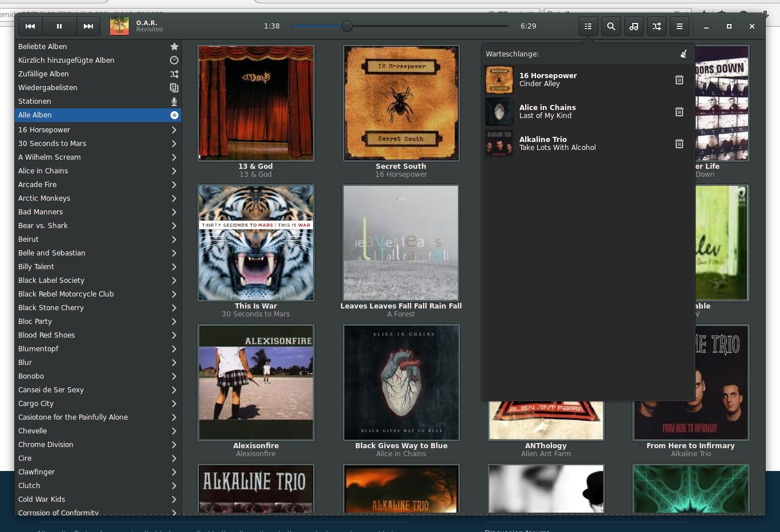Expand Arcade Fire chevron
Viewport: 780px width, 532px height.
click(x=174, y=185)
